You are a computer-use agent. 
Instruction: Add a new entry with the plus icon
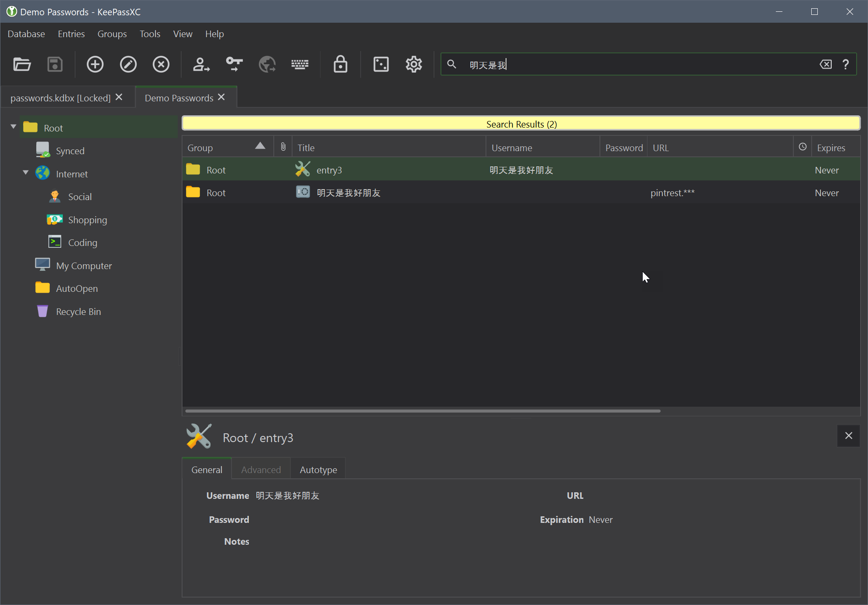(95, 64)
